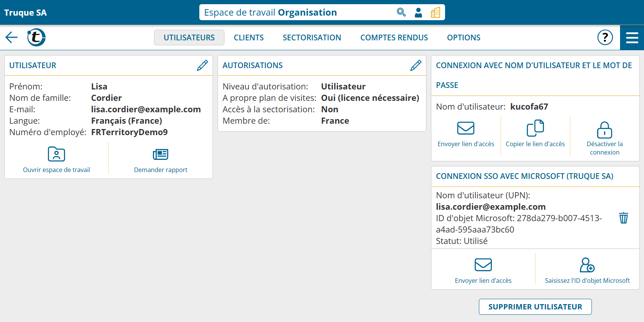Click the Espace de travail Organisation field
Image resolution: width=644 pixels, height=322 pixels.
(297, 13)
